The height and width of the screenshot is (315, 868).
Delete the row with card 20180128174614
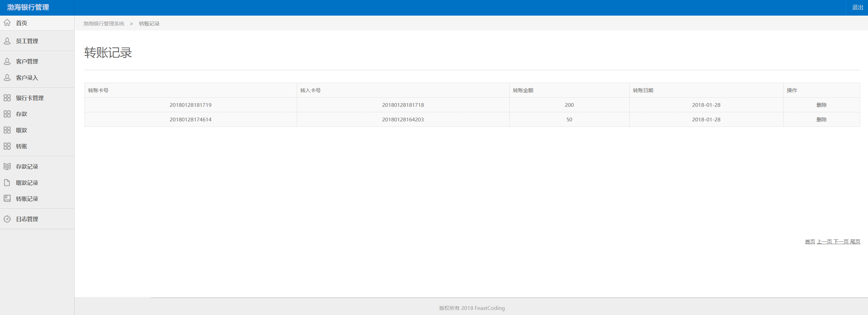pyautogui.click(x=822, y=120)
